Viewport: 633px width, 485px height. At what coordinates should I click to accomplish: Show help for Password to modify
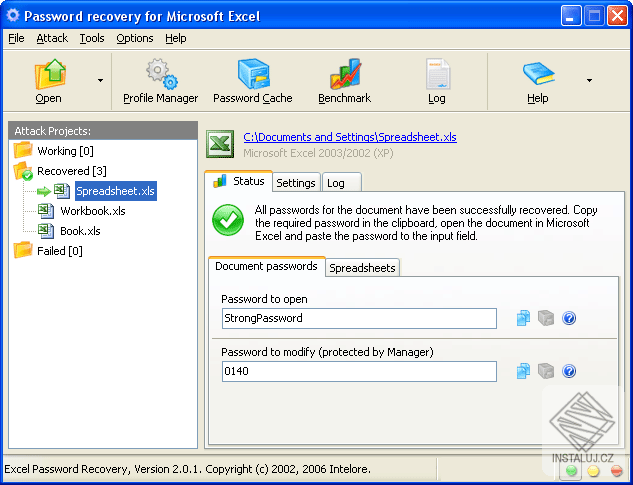pyautogui.click(x=569, y=371)
